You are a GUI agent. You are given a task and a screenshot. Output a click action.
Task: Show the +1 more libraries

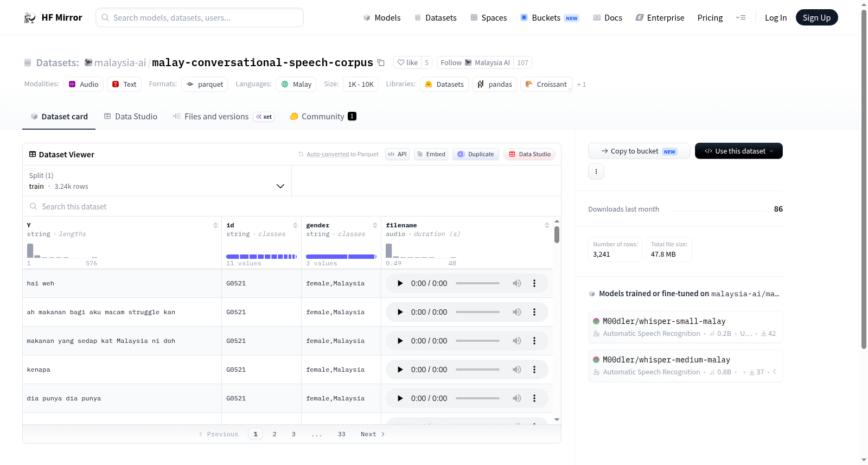(582, 84)
